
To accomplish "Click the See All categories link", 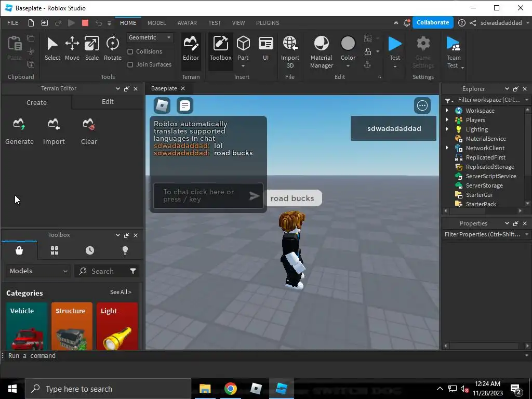I will coord(121,292).
